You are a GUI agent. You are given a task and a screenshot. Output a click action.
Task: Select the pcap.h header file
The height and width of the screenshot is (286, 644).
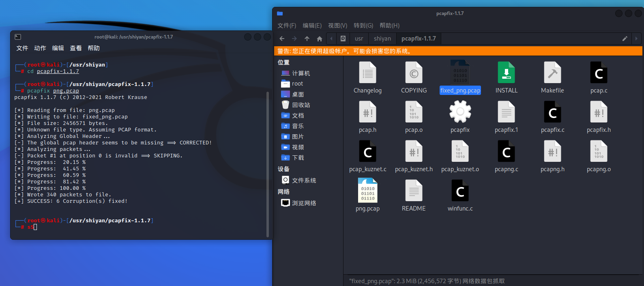tap(367, 112)
